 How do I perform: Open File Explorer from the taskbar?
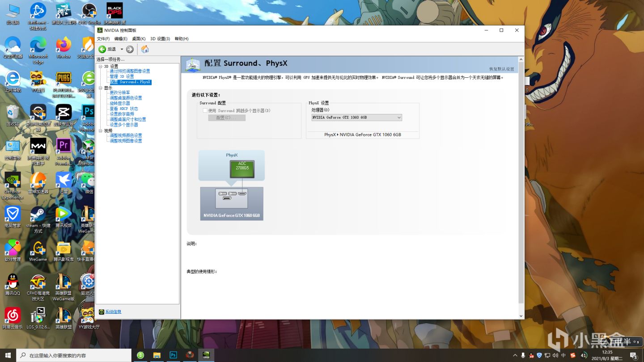(x=157, y=355)
